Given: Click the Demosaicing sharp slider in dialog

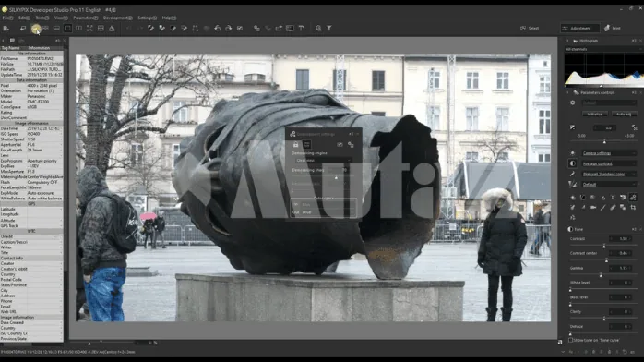Looking at the screenshot, I should click(336, 177).
